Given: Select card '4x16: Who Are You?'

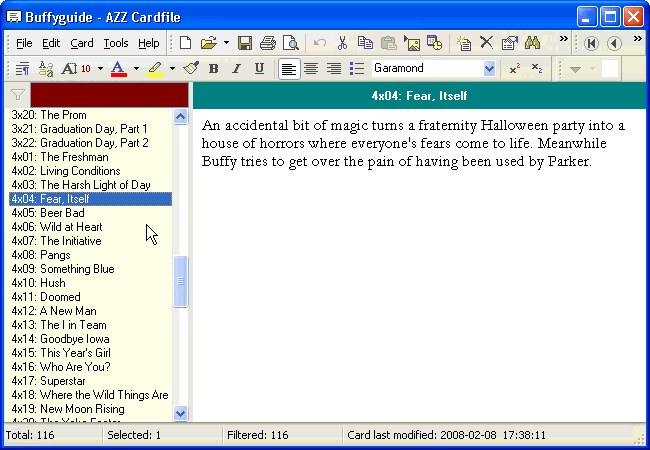Looking at the screenshot, I should [x=90, y=367].
